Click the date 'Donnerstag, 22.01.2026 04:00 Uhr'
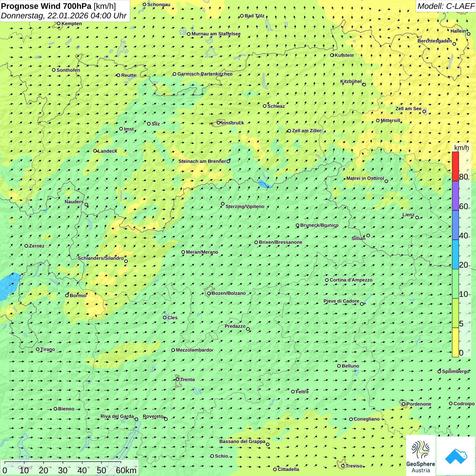The image size is (476, 476). [64, 16]
